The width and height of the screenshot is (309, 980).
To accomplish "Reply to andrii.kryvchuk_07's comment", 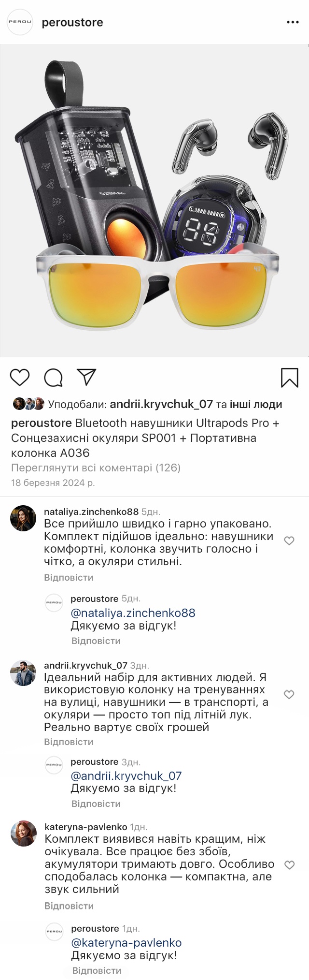I will click(x=69, y=742).
